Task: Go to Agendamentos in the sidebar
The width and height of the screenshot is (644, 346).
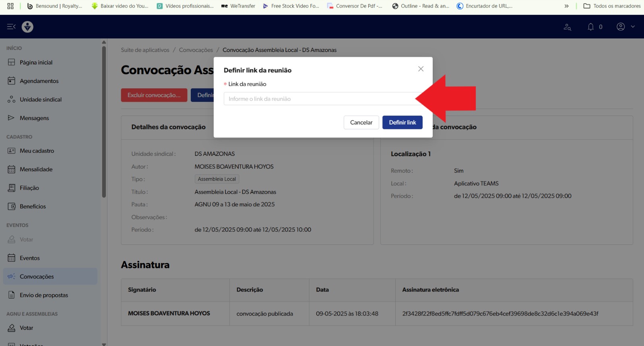Action: [39, 81]
